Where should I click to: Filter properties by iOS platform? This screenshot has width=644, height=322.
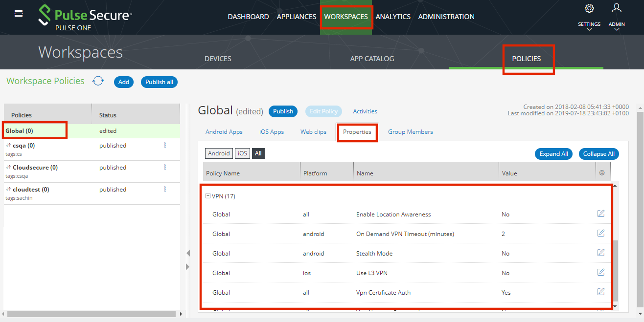[x=242, y=153]
